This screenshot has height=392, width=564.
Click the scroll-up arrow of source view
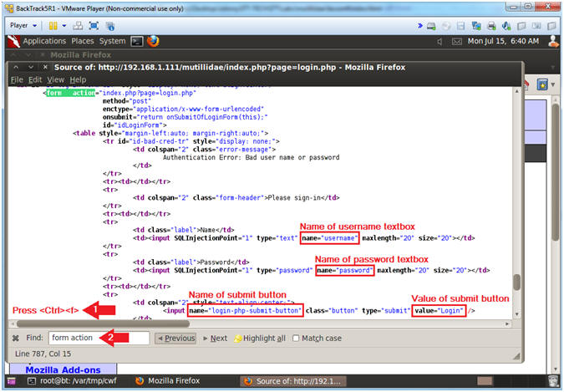click(517, 91)
